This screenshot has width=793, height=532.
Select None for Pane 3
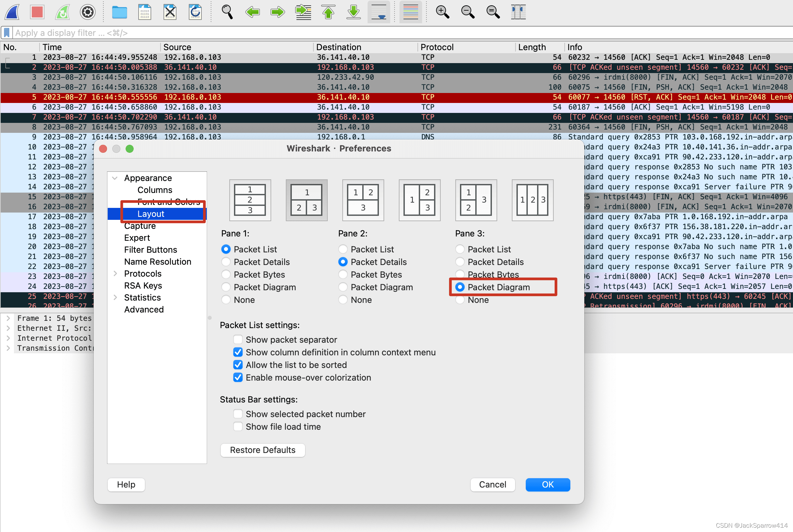(x=460, y=300)
